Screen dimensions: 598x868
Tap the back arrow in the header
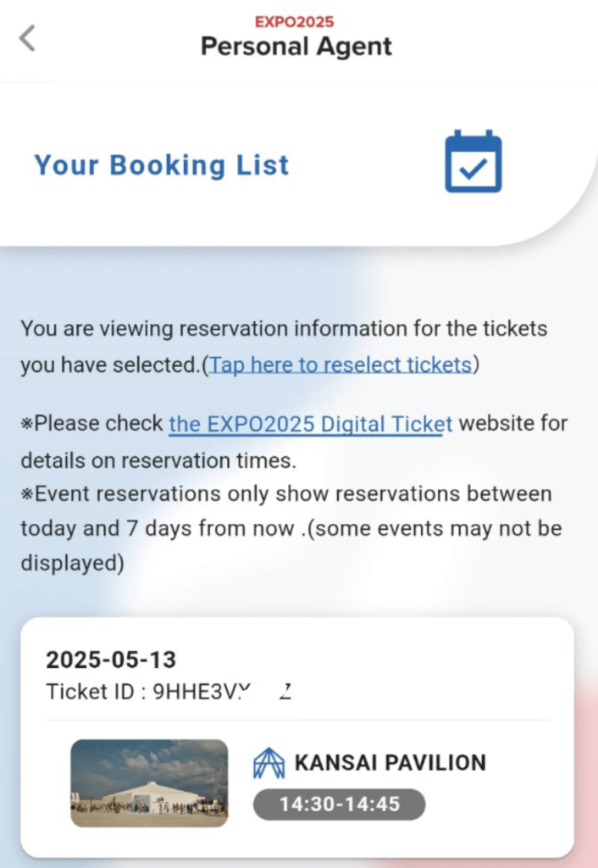point(28,38)
